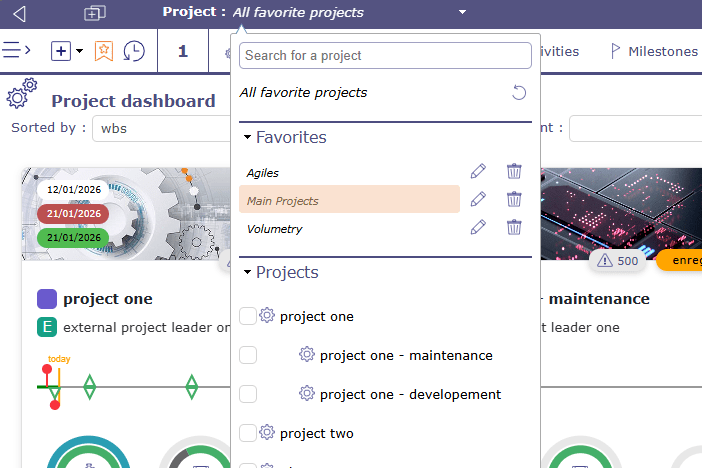Click the back arrow in top bar
Viewport: 702px width, 468px height.
[x=19, y=13]
